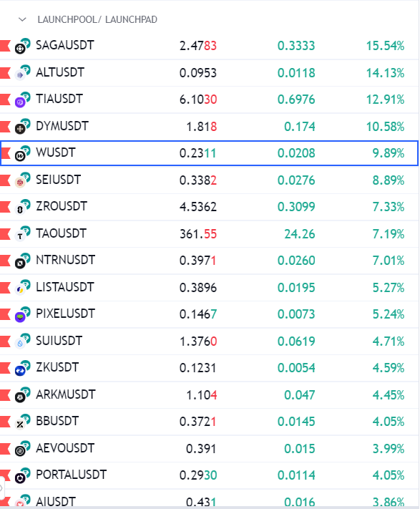Select the BBUSDT symbol name
420x509 pixels.
coord(57,421)
